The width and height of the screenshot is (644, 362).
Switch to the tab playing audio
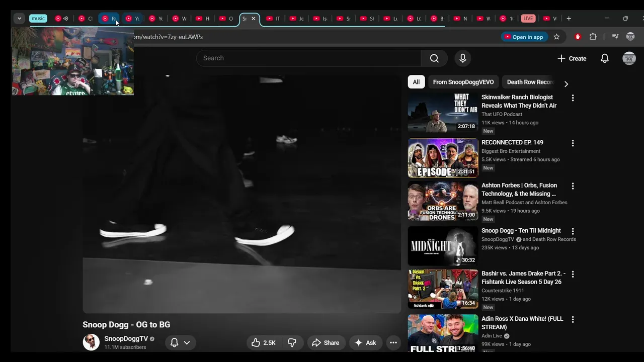61,19
